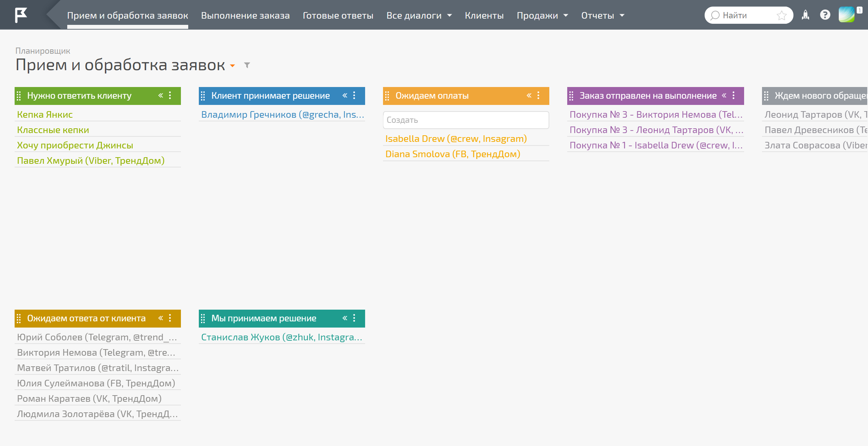Open three-dot menu of Клиент принимает решение
The width and height of the screenshot is (868, 446).
[354, 95]
